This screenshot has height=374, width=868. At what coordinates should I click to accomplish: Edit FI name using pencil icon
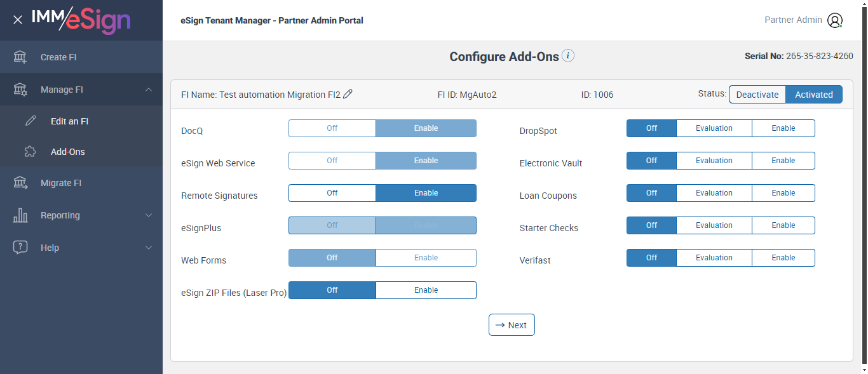tap(348, 94)
